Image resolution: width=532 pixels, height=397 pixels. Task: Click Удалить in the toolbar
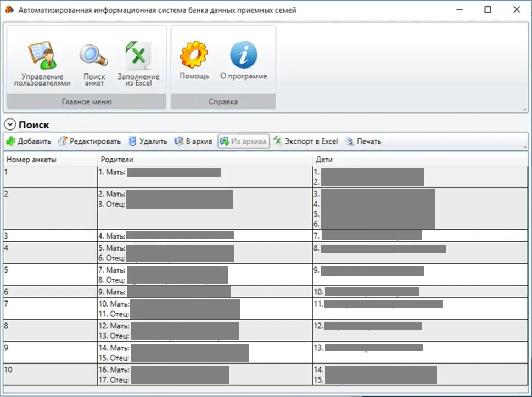[x=148, y=141]
